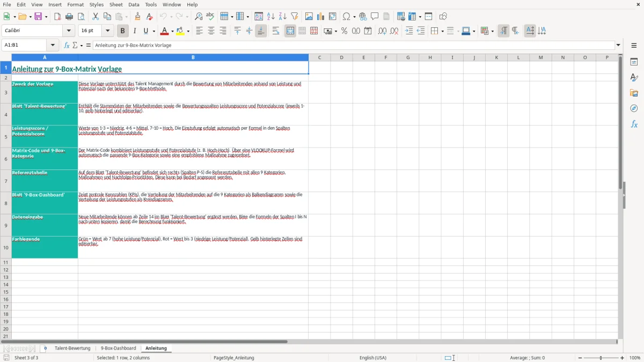The image size is (644, 362).
Task: Open sidebar Functions fx icon
Action: pos(634,124)
